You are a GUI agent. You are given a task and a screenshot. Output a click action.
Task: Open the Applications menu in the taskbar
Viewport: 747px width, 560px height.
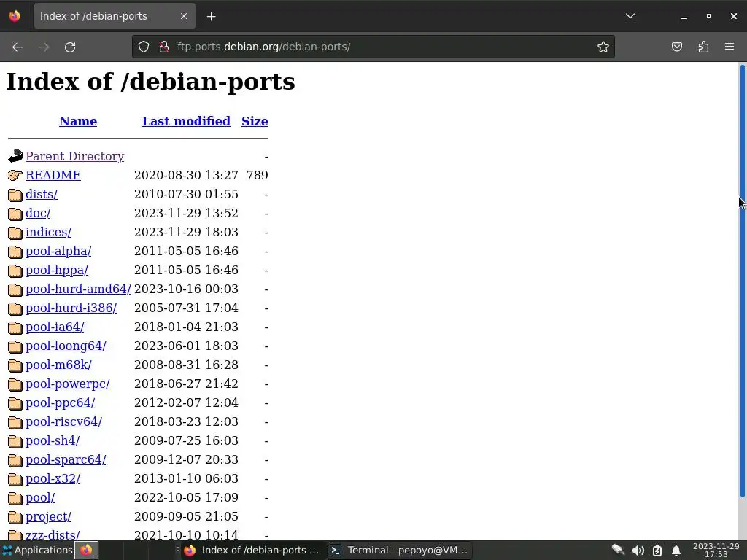coord(37,551)
